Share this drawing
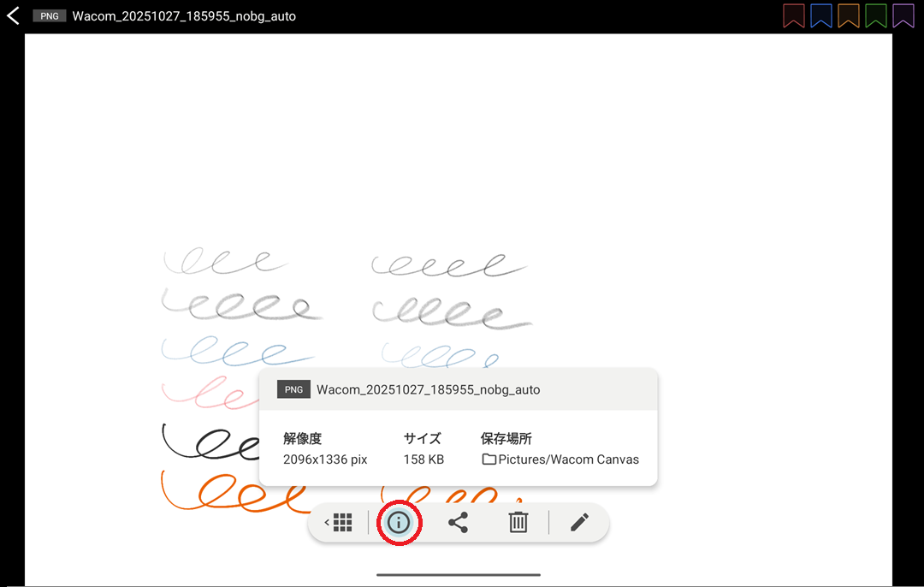 click(458, 522)
